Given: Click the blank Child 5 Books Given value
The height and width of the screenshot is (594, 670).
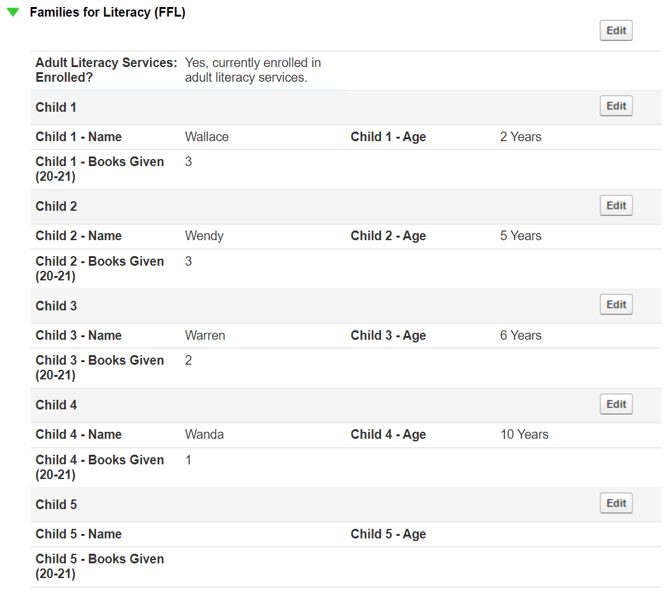Looking at the screenshot, I should [260, 566].
